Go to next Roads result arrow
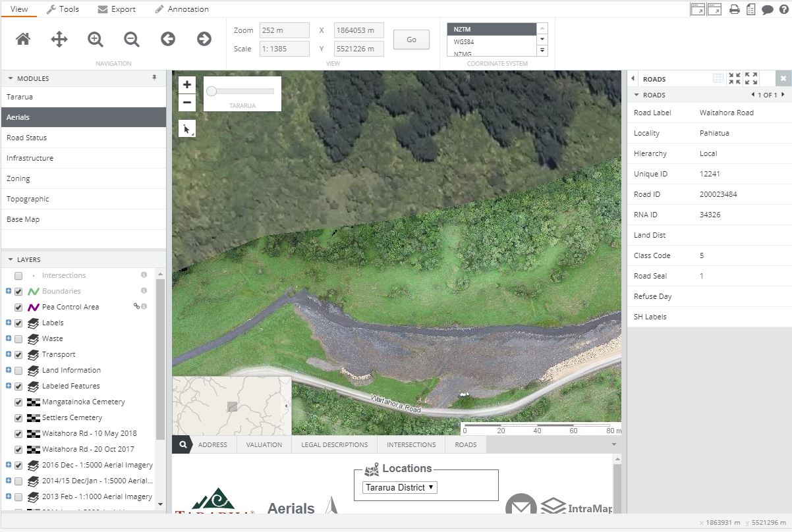This screenshot has width=792, height=532. (x=783, y=95)
